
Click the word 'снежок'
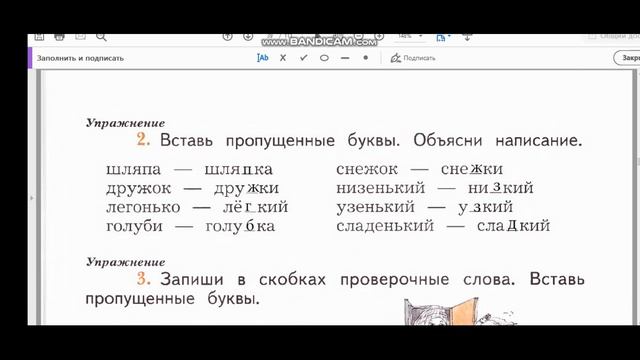(367, 169)
